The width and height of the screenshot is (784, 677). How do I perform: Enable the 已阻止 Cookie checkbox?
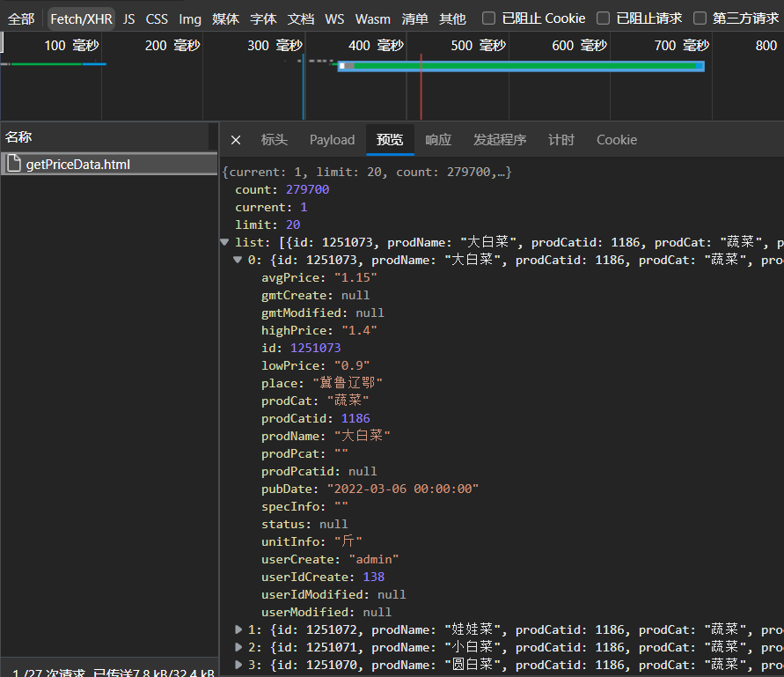click(x=488, y=18)
